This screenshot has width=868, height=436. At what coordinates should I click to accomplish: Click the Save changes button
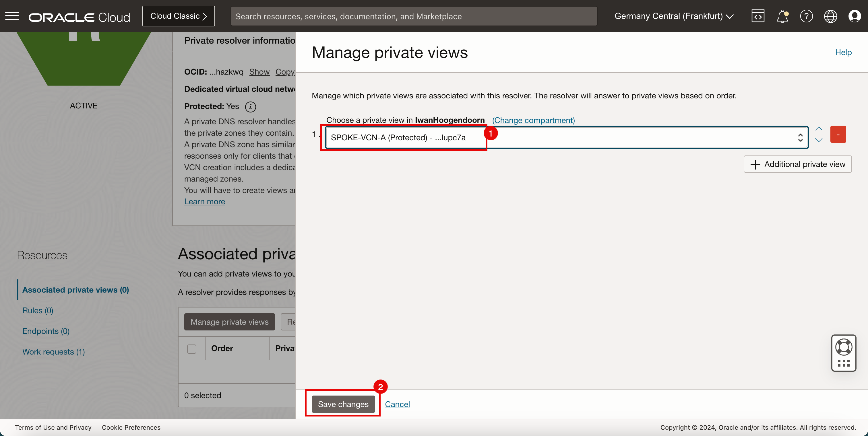pyautogui.click(x=343, y=404)
